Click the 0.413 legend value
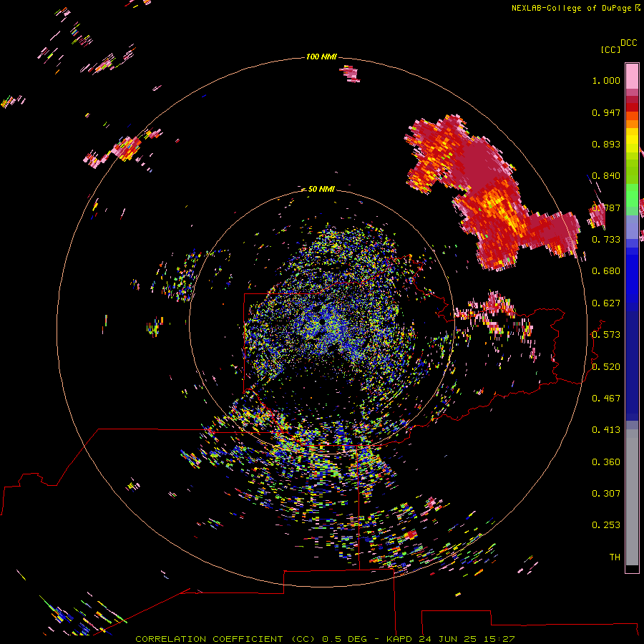Image resolution: width=644 pixels, height=644 pixels. coord(606,430)
